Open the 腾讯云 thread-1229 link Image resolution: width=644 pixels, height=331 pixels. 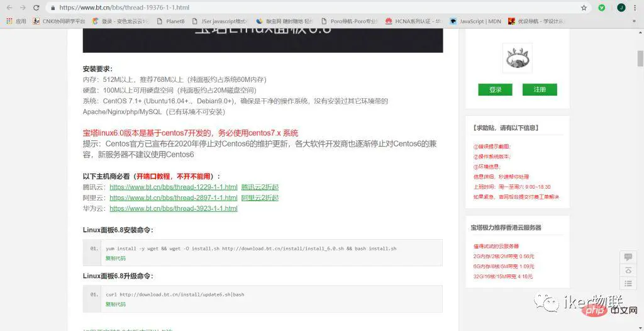click(174, 187)
